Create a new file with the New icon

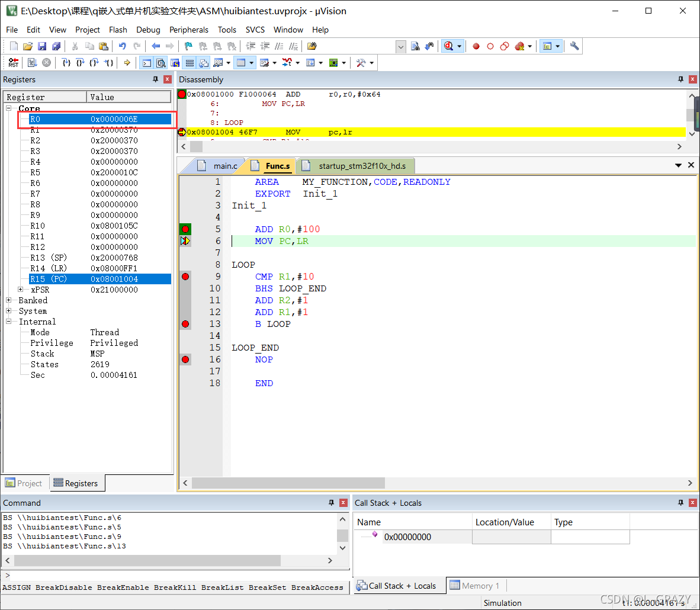(x=14, y=46)
